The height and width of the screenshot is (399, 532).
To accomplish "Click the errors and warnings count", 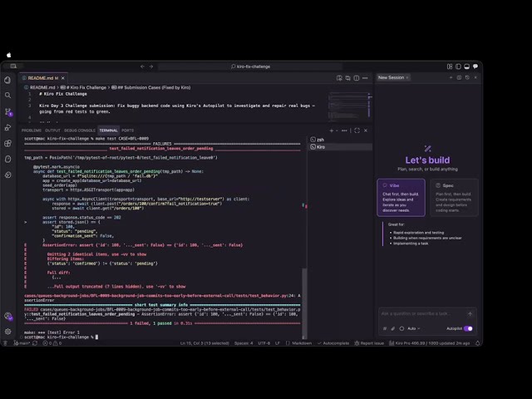I will coord(52,343).
